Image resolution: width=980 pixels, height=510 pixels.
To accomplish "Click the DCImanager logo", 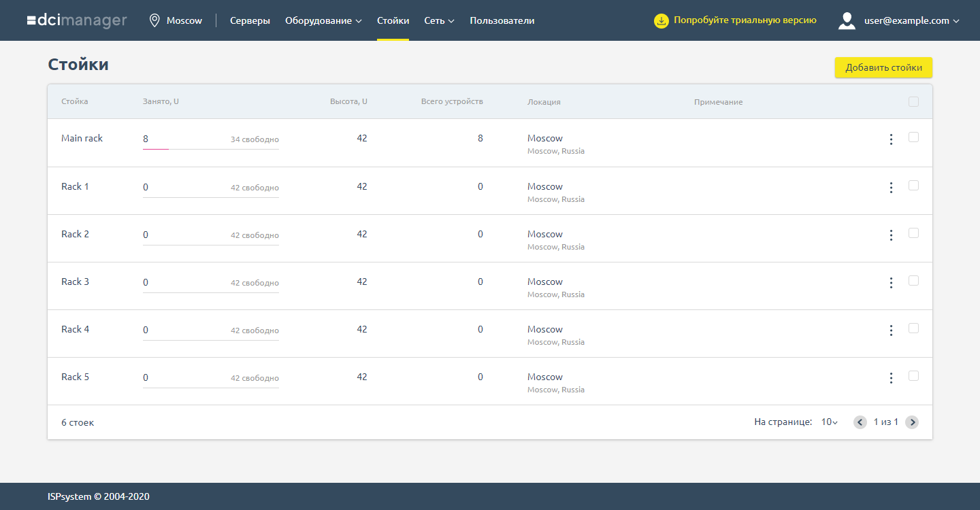I will [x=77, y=20].
